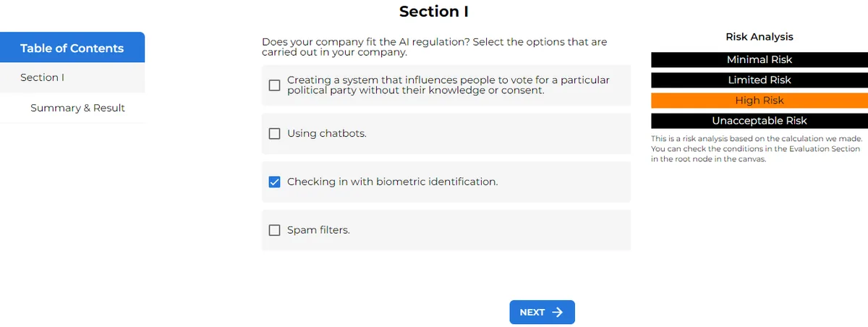Tick the Spam filters checkbox
This screenshot has height=327, width=868.
(x=274, y=230)
